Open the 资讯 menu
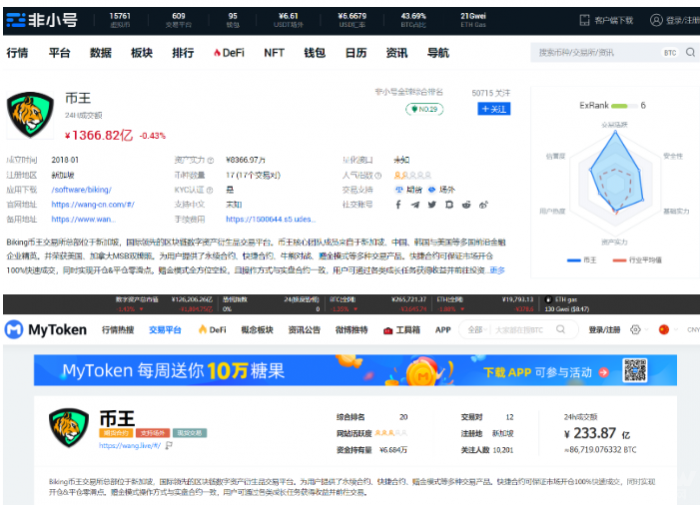 click(x=397, y=53)
